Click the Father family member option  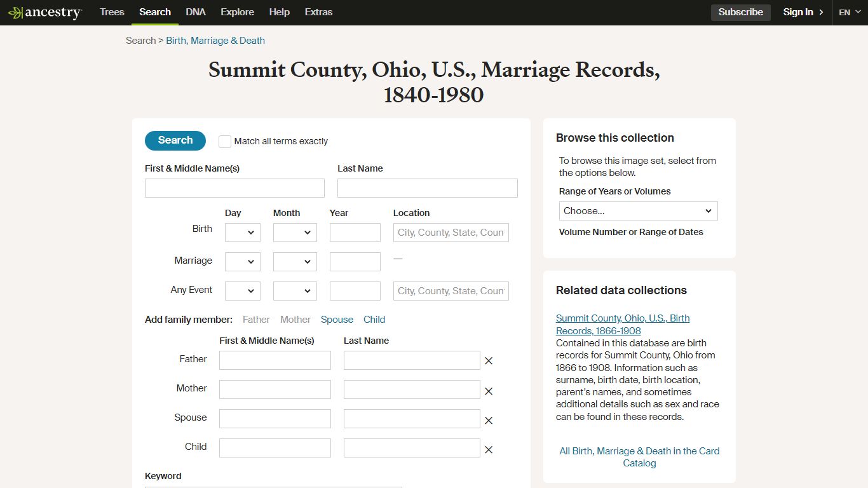click(x=256, y=320)
